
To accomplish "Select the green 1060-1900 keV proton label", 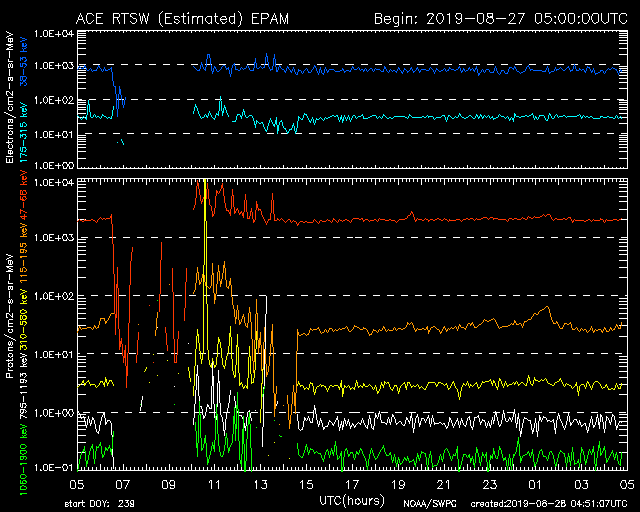I will click(23, 444).
